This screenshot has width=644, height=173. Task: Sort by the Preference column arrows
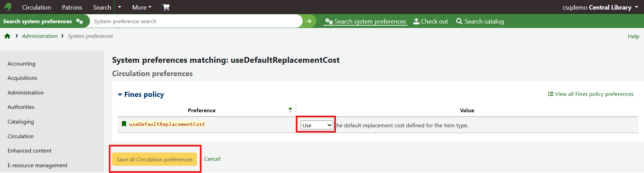pos(290,110)
